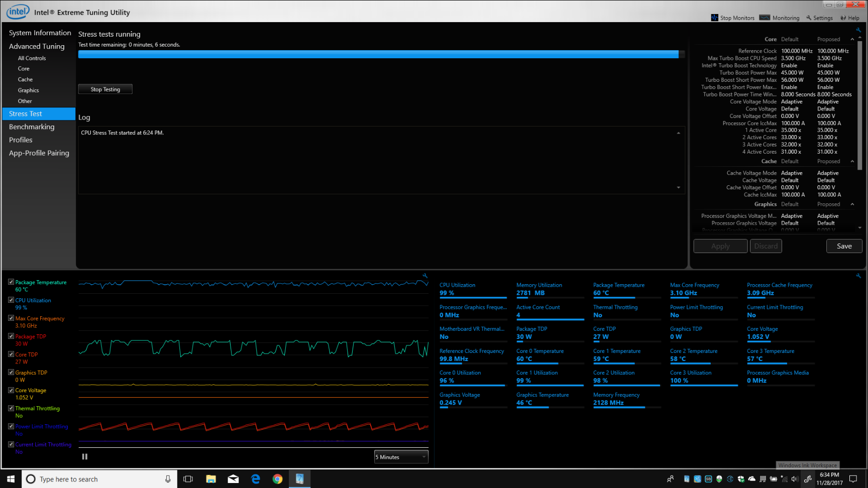
Task: Open Benchmarking section
Action: click(32, 127)
